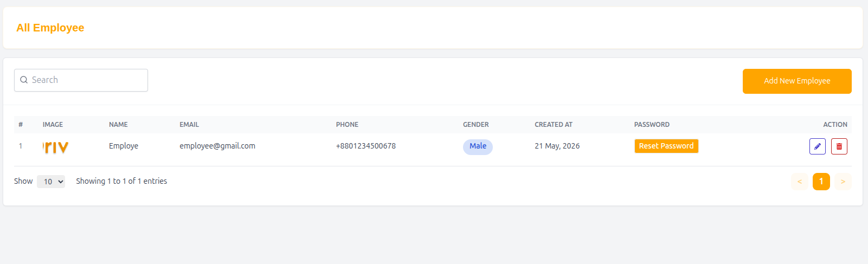Click the search magnifier icon

click(24, 80)
